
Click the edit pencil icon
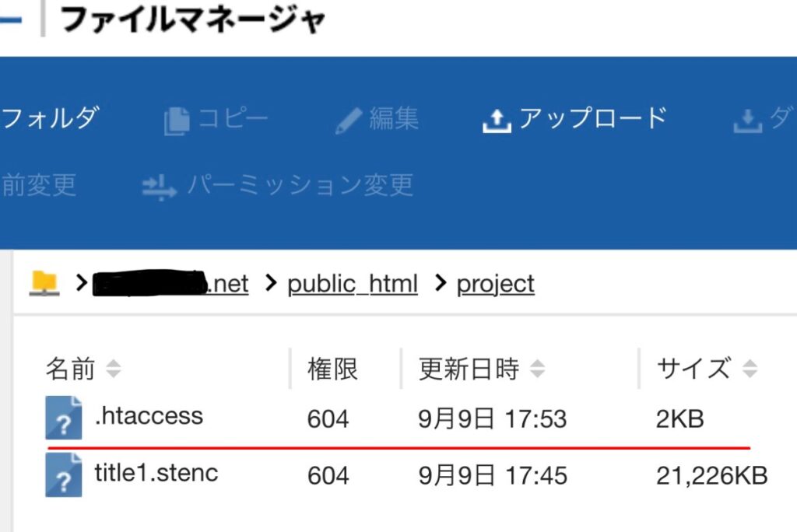[x=349, y=121]
